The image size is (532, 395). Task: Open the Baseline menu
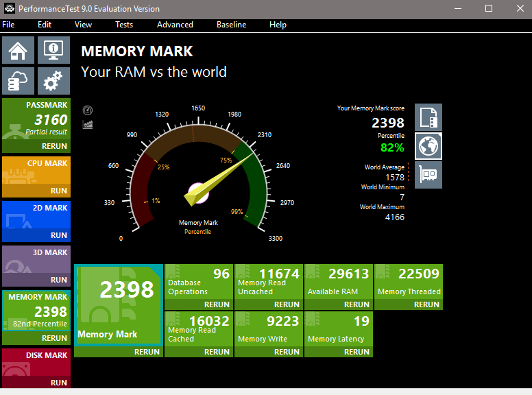232,25
